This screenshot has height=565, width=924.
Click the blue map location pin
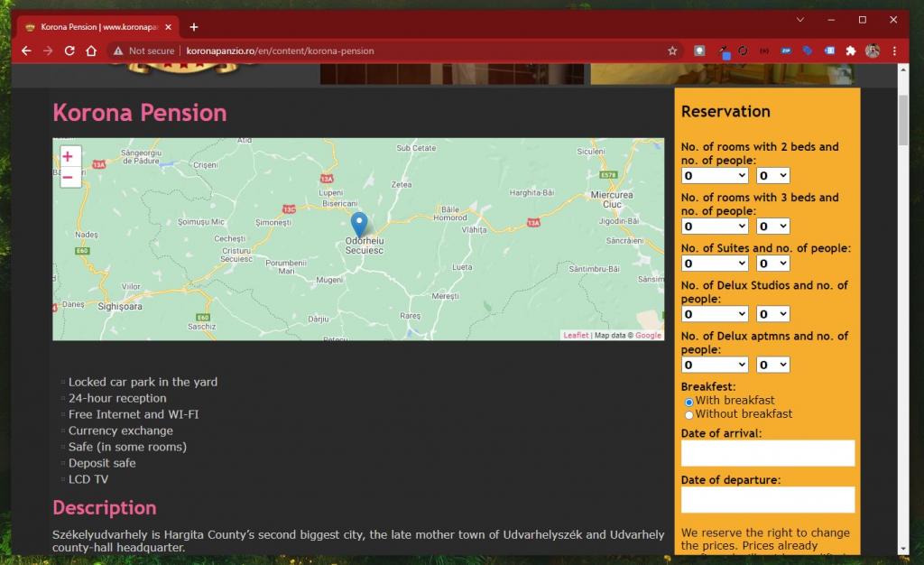[359, 224]
